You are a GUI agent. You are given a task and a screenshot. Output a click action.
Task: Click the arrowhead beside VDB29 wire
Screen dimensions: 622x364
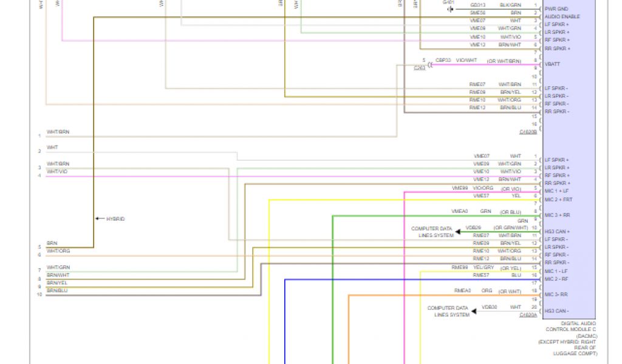458,231
